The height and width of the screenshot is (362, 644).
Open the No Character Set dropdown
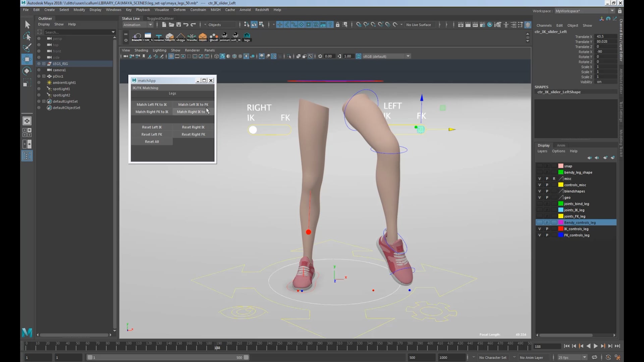[493, 357]
